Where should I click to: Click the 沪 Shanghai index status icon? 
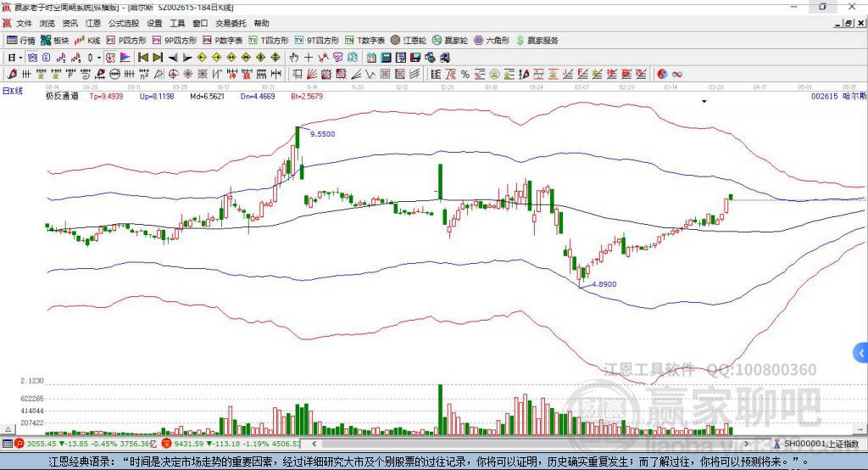(x=19, y=444)
